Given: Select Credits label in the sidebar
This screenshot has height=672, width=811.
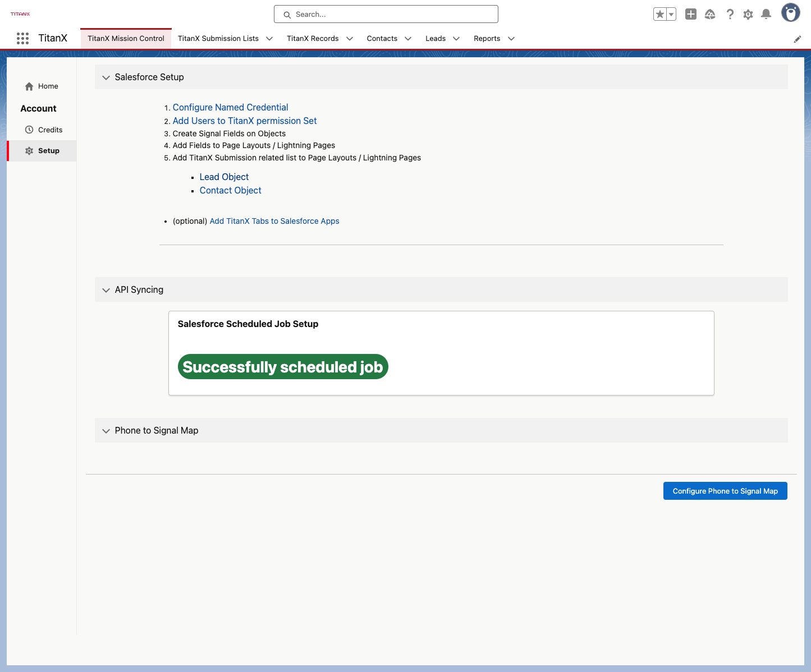Looking at the screenshot, I should coord(51,130).
